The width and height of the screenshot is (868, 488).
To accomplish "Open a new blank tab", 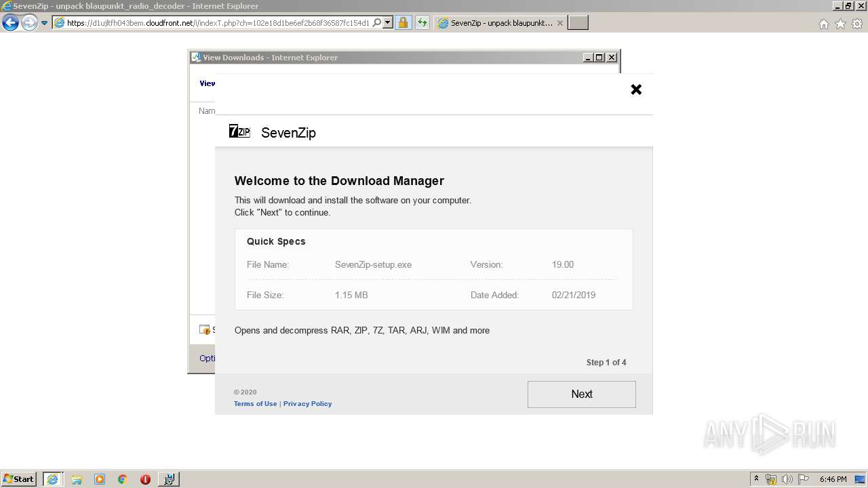I will (578, 23).
